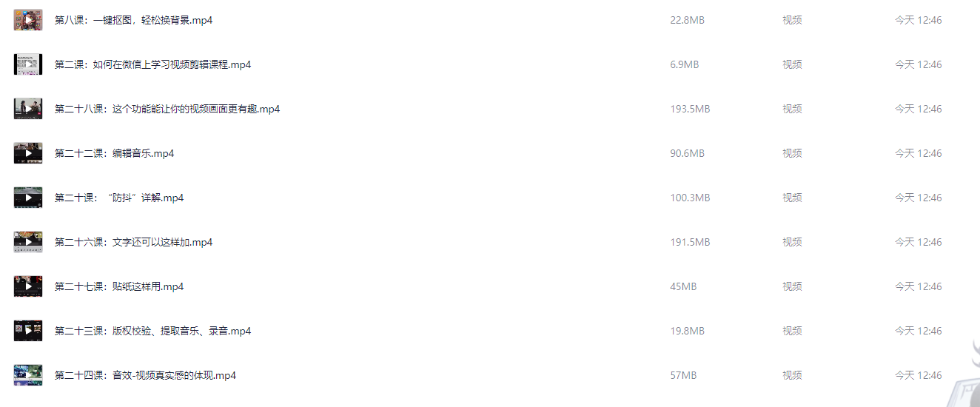
Task: Click the 193.5MB size of 第二十八课
Action: click(x=690, y=109)
